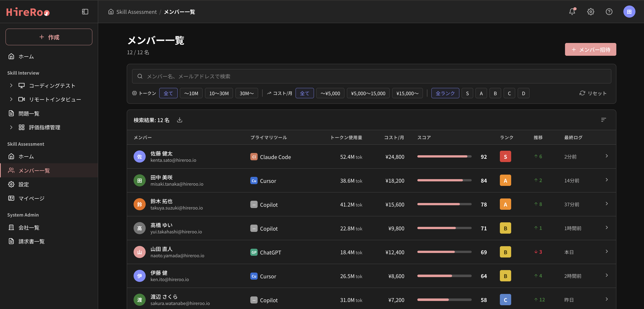Click score bar for 佐藤 健太
Viewport: 644px width, 309px height.
[x=444, y=157]
